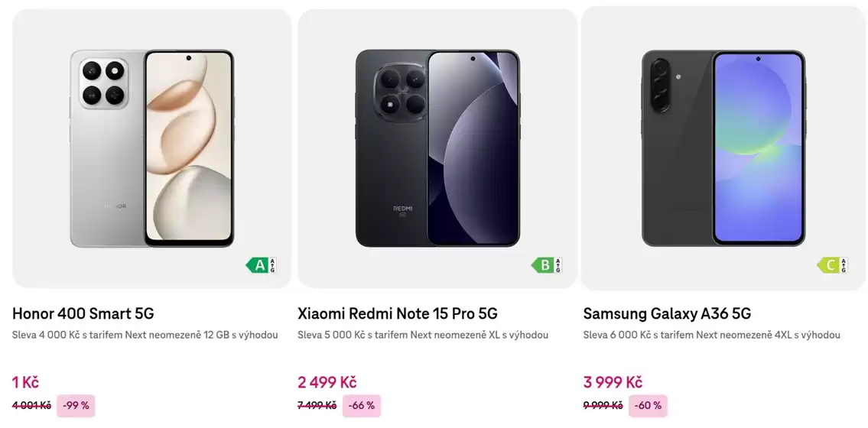The height and width of the screenshot is (428, 868).
Task: Click the -66 % discount badge
Action: [361, 406]
